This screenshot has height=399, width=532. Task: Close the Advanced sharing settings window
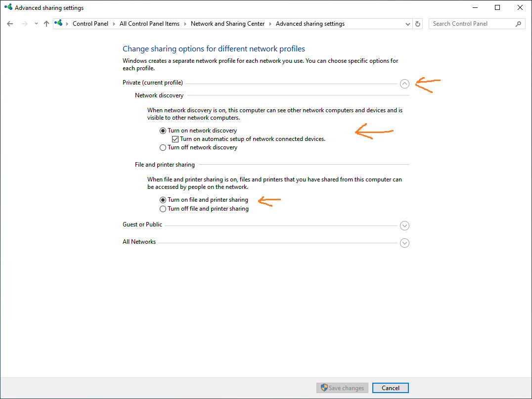520,7
